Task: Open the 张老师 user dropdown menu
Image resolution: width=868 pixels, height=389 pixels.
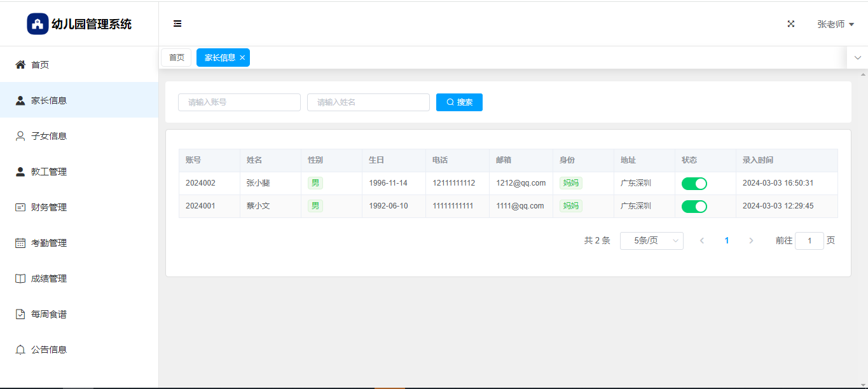Action: tap(835, 24)
